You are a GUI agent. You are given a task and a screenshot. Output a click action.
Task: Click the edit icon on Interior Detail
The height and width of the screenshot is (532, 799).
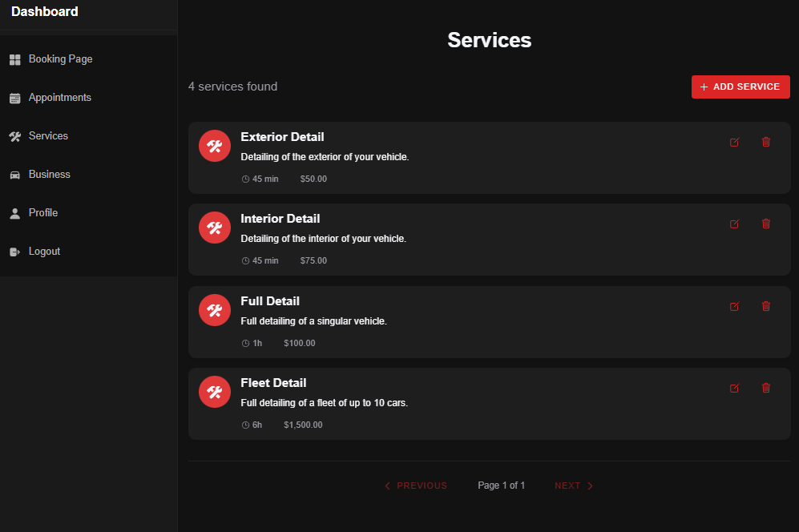point(734,224)
